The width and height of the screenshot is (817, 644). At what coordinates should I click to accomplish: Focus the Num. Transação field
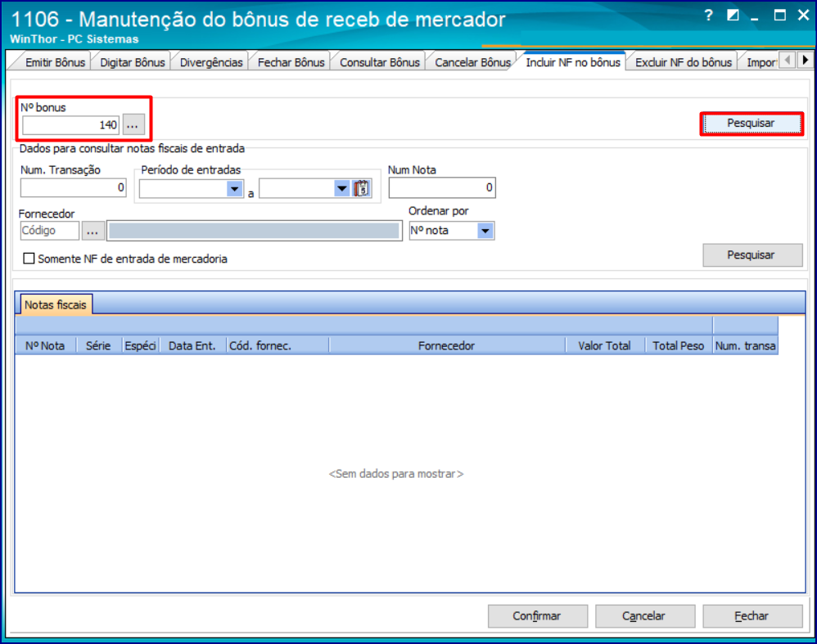[x=74, y=187]
